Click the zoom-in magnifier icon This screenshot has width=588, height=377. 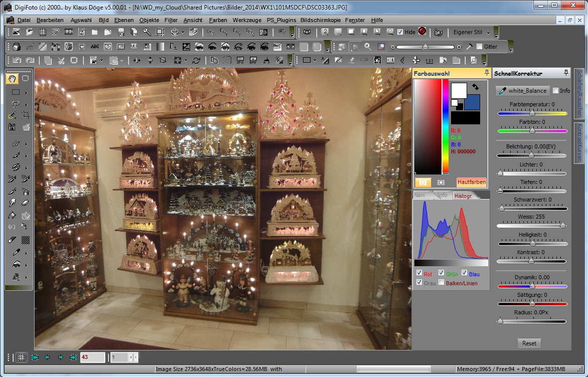coord(368,47)
